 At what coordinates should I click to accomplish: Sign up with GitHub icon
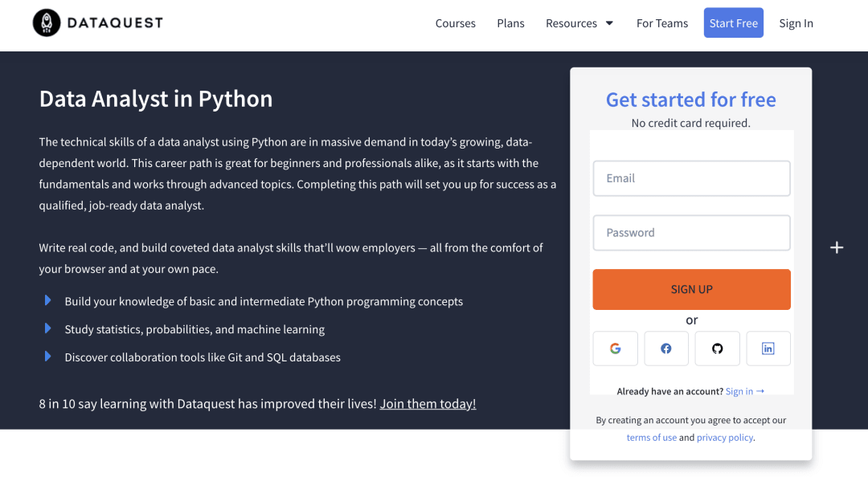click(x=718, y=349)
